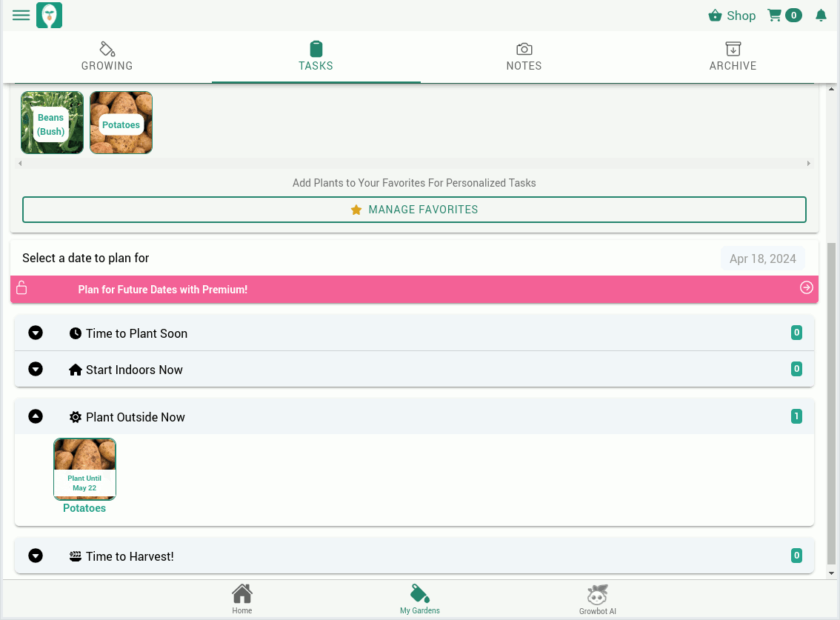
Task: Open the Archive tab
Action: [x=733, y=57]
